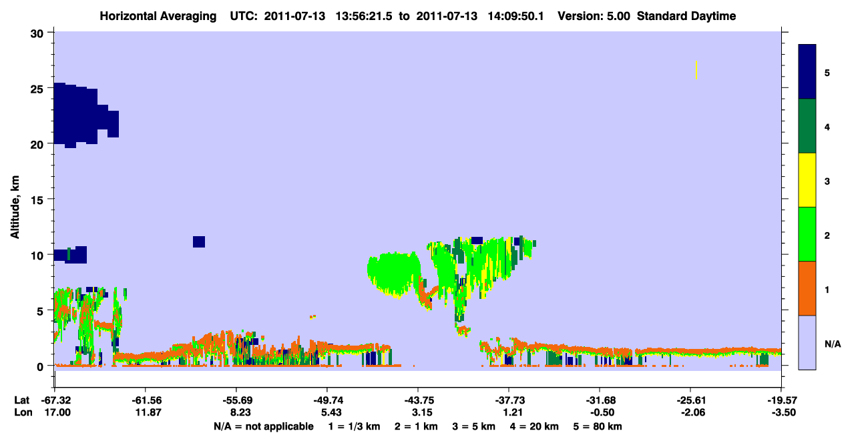Click the lavender N/A colorbar segment
The height and width of the screenshot is (445, 868).
(807, 342)
